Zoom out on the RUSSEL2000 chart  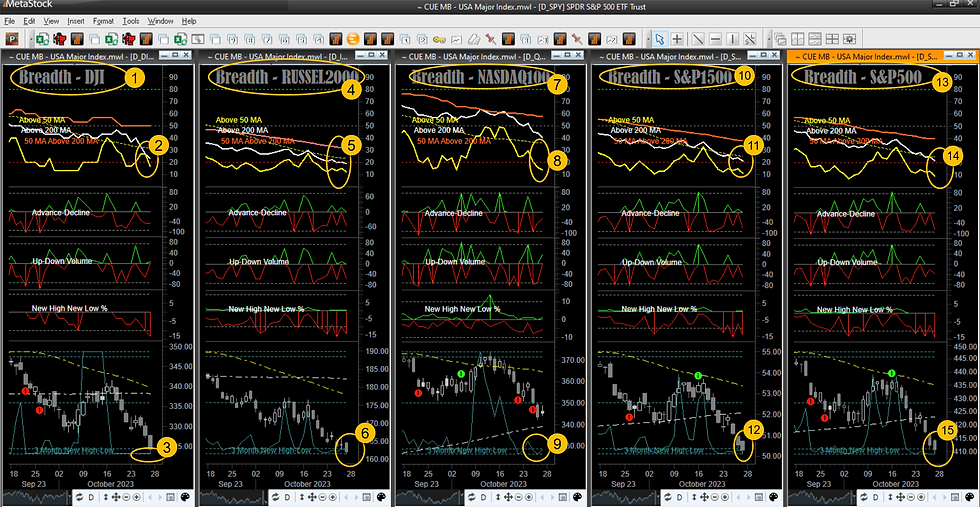(x=322, y=497)
